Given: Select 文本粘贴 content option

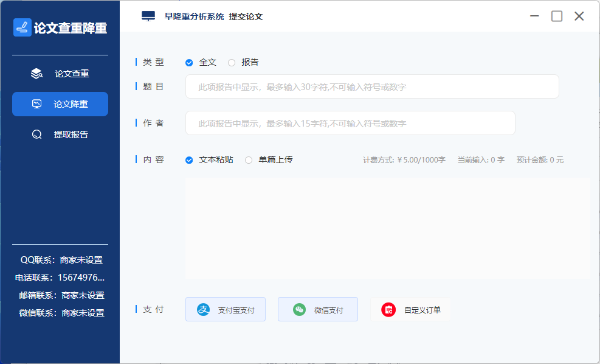Looking at the screenshot, I should point(189,160).
